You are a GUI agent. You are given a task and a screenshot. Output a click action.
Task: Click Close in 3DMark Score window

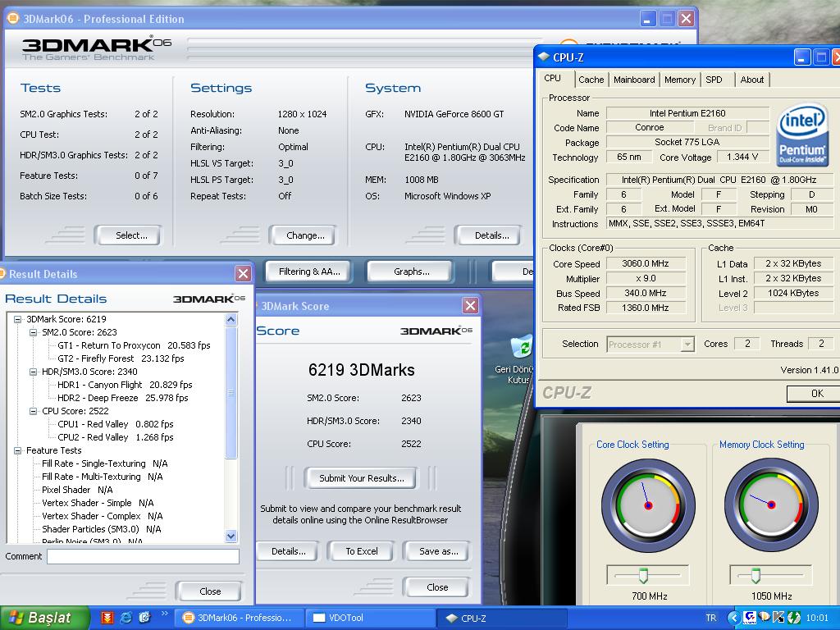click(x=437, y=587)
